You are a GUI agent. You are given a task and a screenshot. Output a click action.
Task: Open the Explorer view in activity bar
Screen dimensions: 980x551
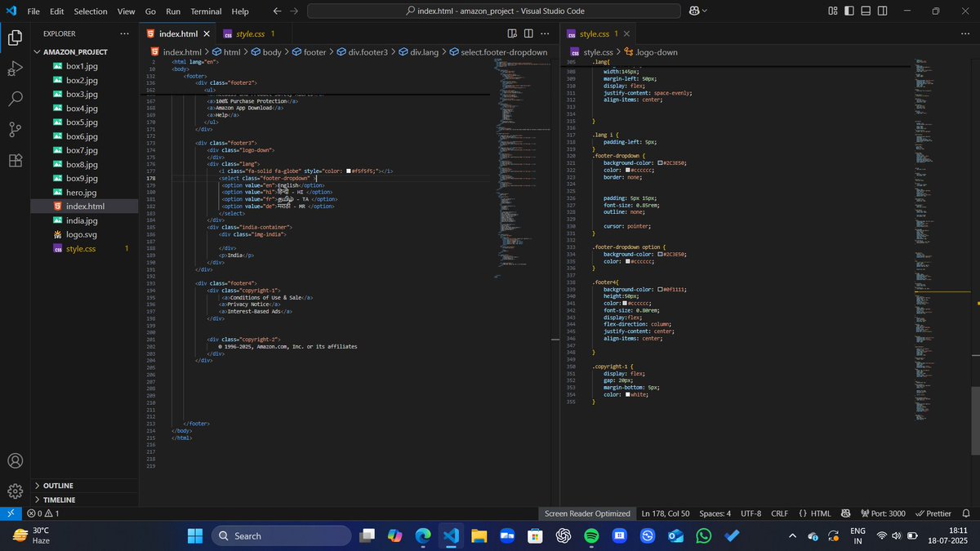pyautogui.click(x=15, y=38)
